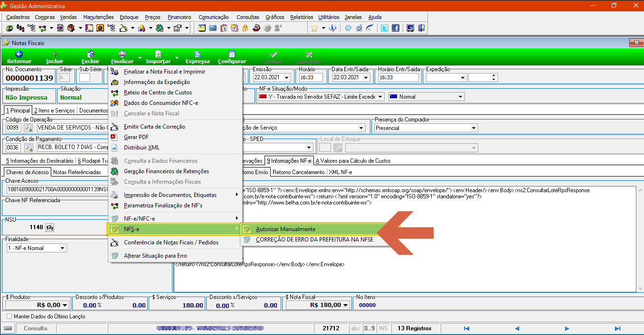Toggle Manter Dados do Último Lanço checkbox
644x335 pixels.
[x=9, y=316]
